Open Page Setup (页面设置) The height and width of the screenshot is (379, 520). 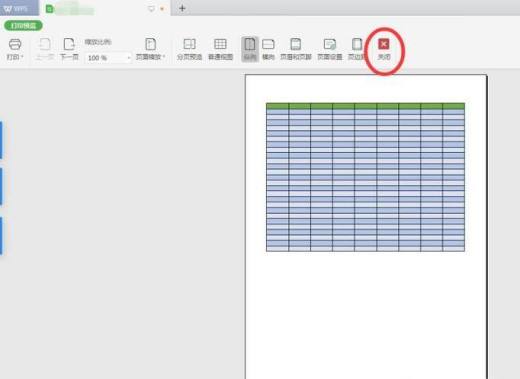point(330,49)
